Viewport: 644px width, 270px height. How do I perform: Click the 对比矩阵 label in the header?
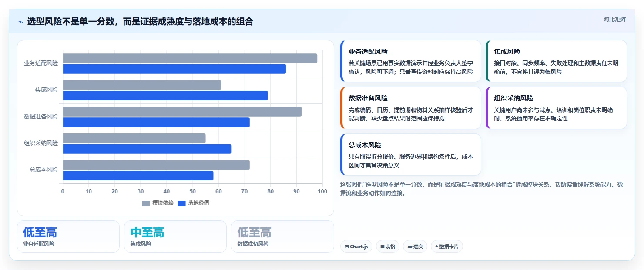pyautogui.click(x=614, y=19)
